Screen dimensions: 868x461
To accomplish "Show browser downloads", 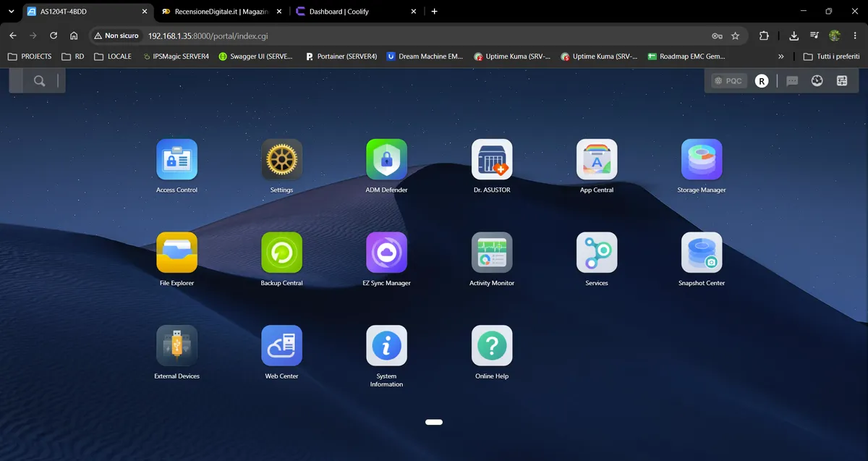I will coord(793,35).
